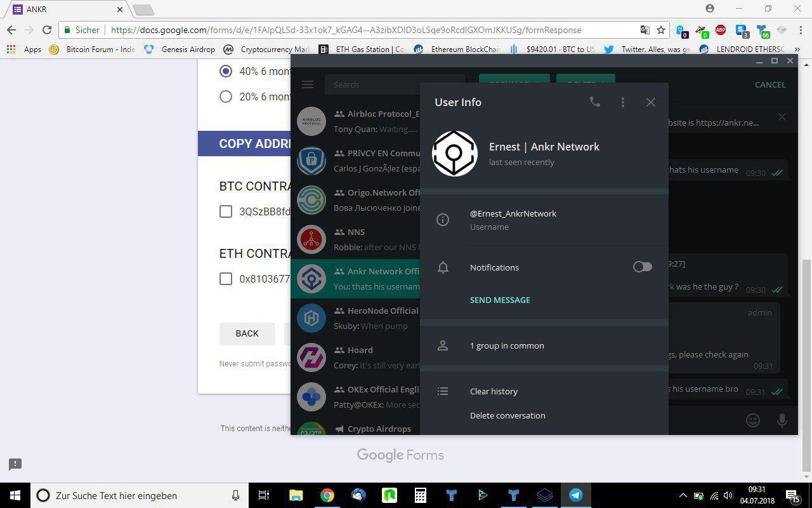812x508 pixels.
Task: Open the Telegram hamburger menu
Action: coord(308,84)
